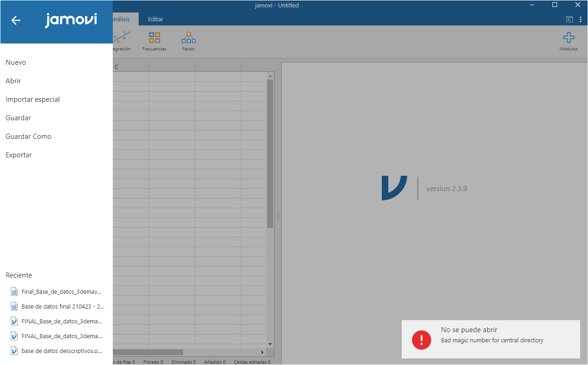
Task: Close the jamovi window
Action: (577, 5)
